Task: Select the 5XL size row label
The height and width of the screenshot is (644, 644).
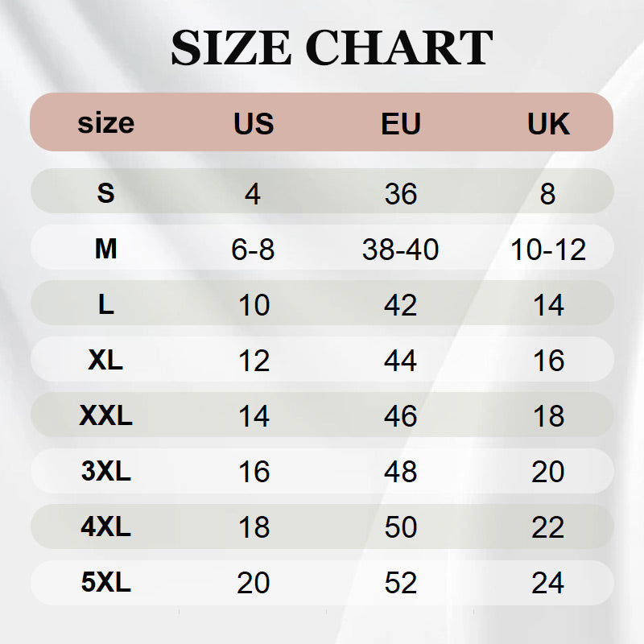Action: click(105, 582)
